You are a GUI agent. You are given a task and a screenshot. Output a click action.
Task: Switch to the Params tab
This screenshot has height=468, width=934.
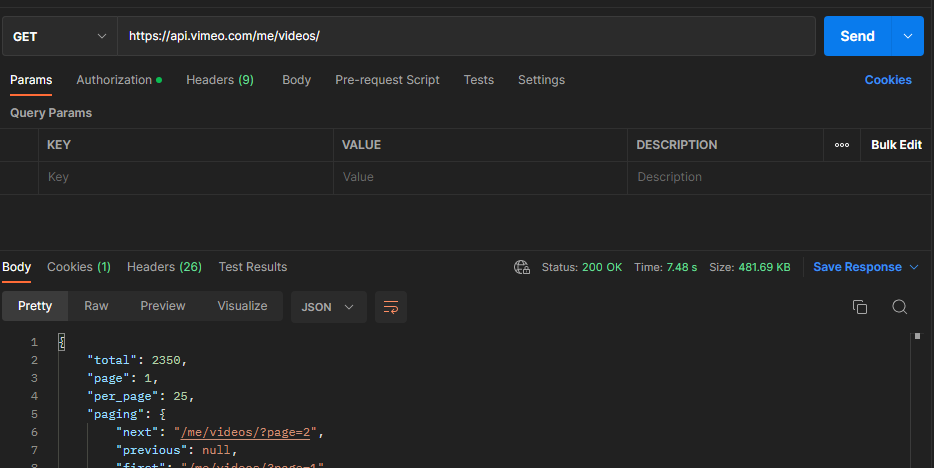pos(31,80)
